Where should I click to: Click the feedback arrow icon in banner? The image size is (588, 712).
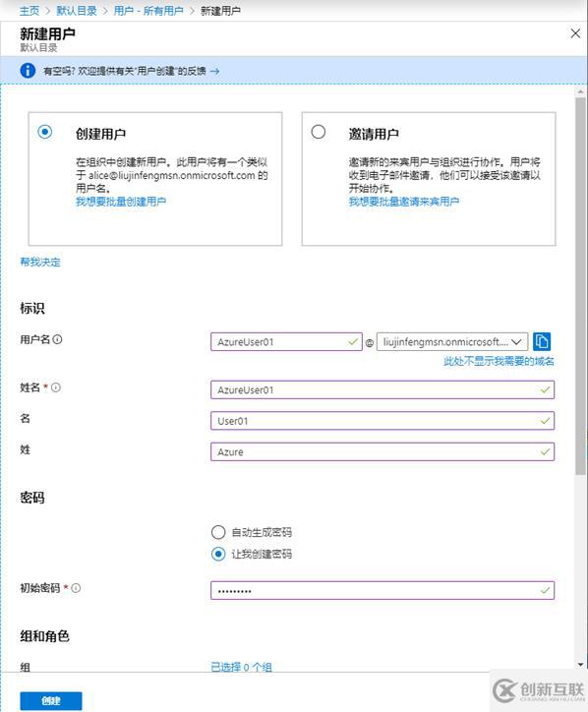point(214,71)
